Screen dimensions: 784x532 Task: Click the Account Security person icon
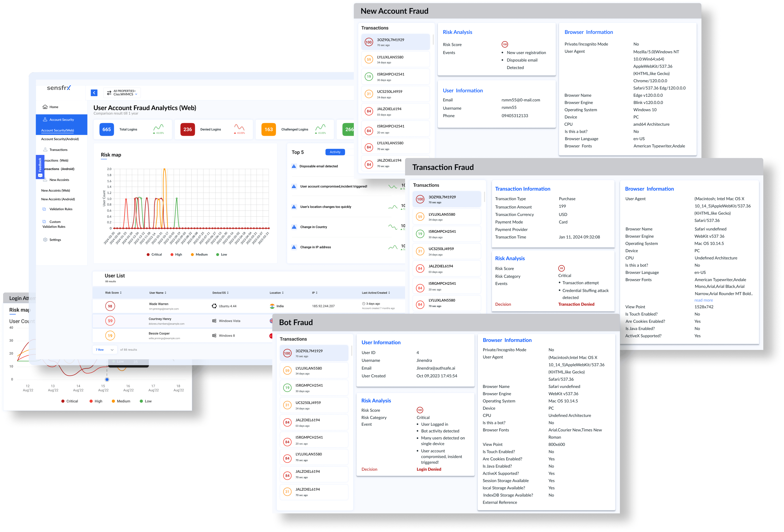[x=45, y=119]
